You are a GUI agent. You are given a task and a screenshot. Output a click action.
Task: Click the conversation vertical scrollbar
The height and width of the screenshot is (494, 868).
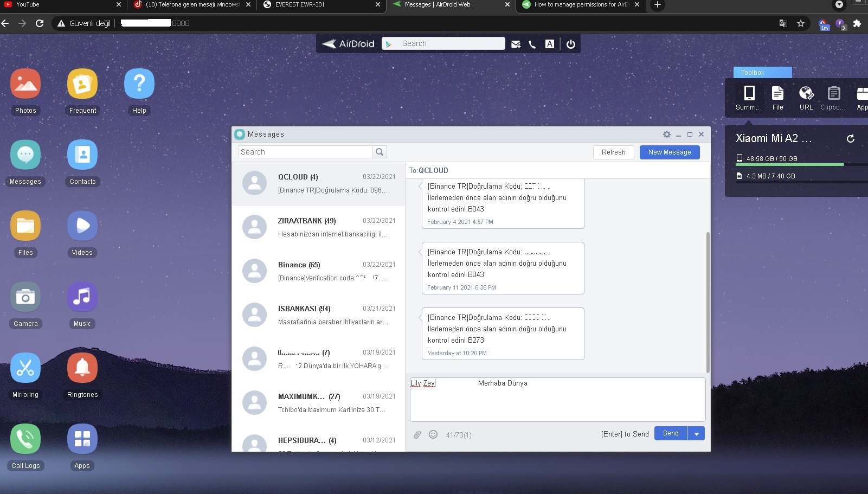click(x=708, y=302)
